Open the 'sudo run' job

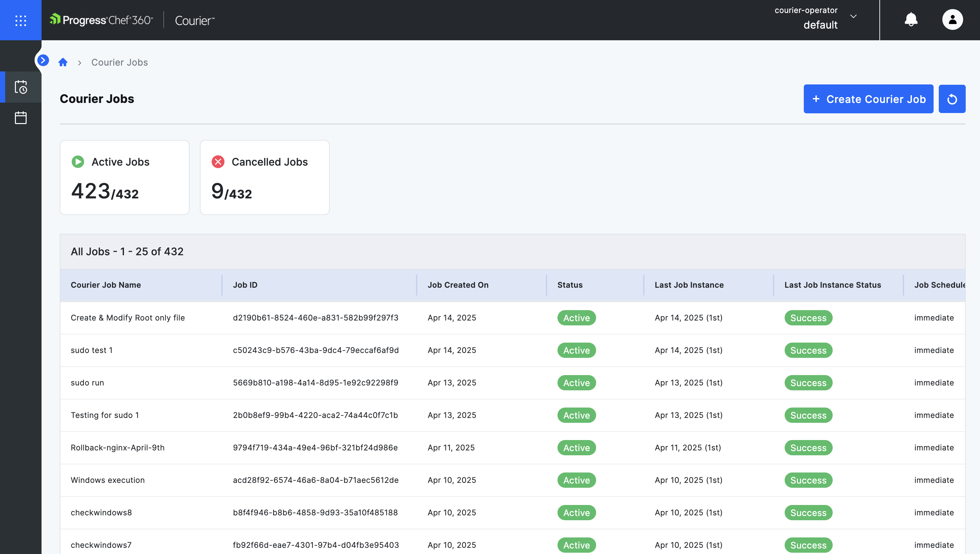[87, 383]
